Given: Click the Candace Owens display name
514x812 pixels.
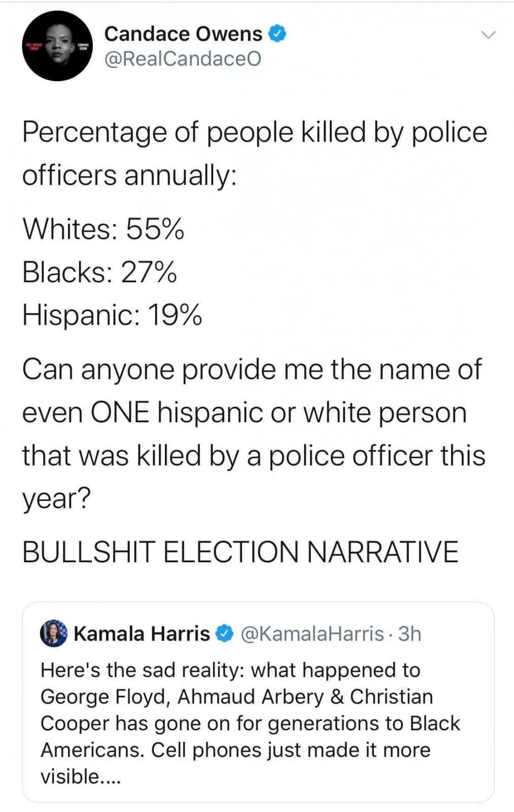Looking at the screenshot, I should [x=183, y=34].
